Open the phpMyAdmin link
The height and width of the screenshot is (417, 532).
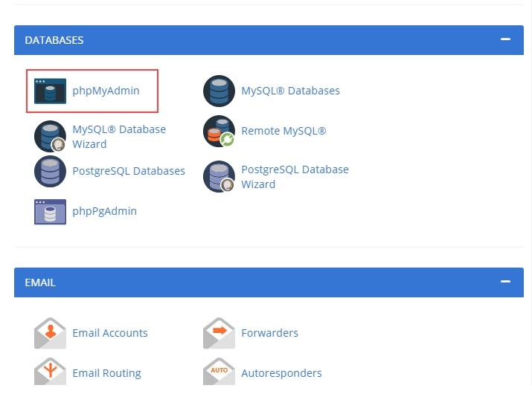click(106, 91)
